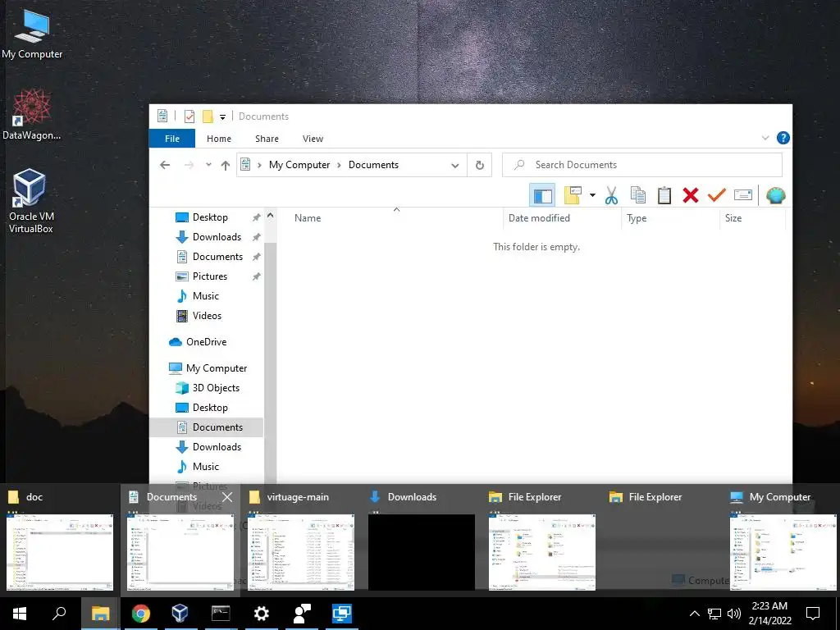The image size is (840, 630).
Task: Click the Oracle VM VirtualBox desktop shortcut
Action: point(30,202)
